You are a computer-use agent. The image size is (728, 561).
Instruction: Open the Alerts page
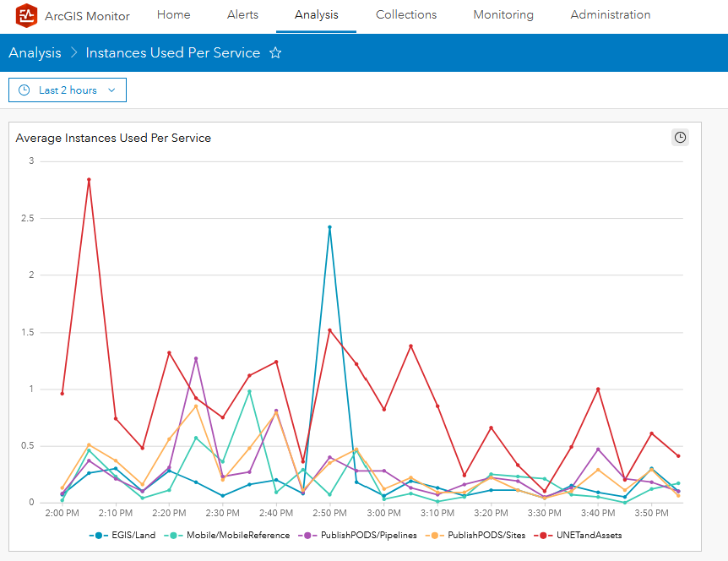[x=242, y=14]
